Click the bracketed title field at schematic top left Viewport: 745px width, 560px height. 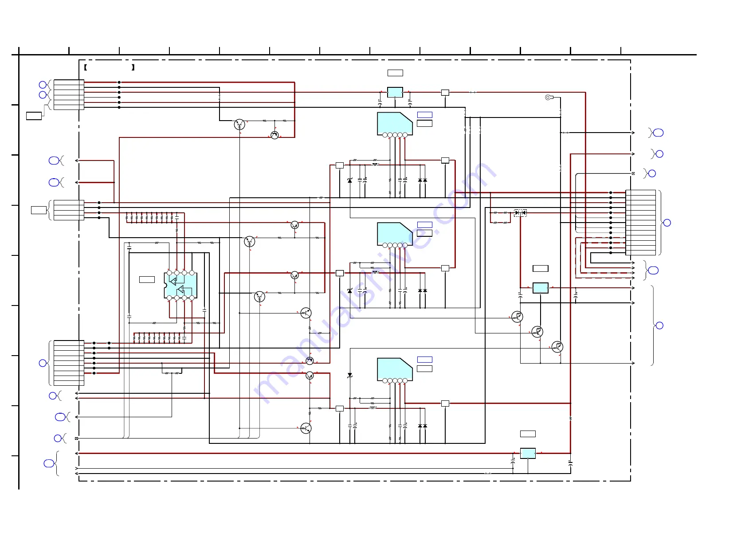tap(109, 67)
